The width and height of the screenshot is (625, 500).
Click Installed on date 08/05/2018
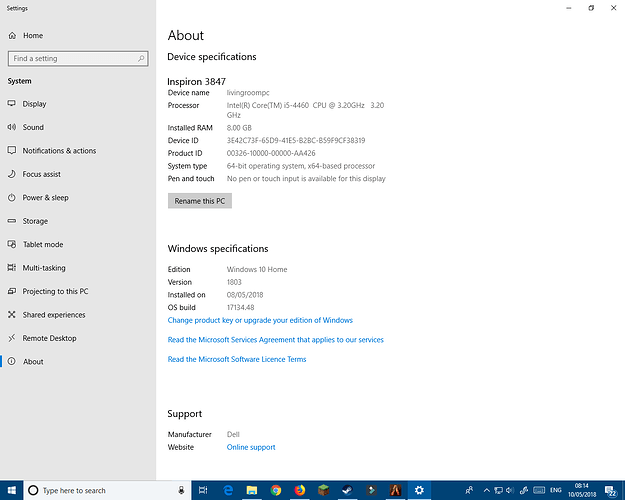pos(245,295)
